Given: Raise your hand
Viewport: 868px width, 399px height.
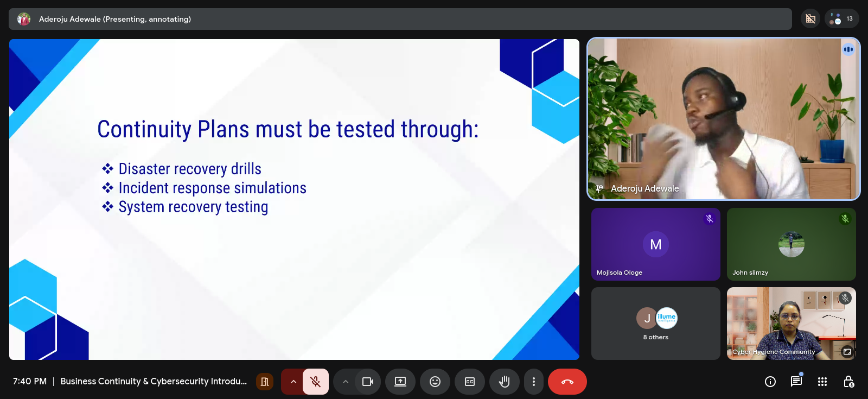Looking at the screenshot, I should (505, 382).
